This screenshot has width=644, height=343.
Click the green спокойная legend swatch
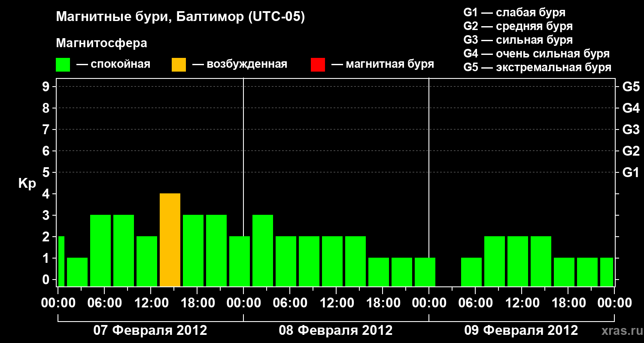coord(63,65)
